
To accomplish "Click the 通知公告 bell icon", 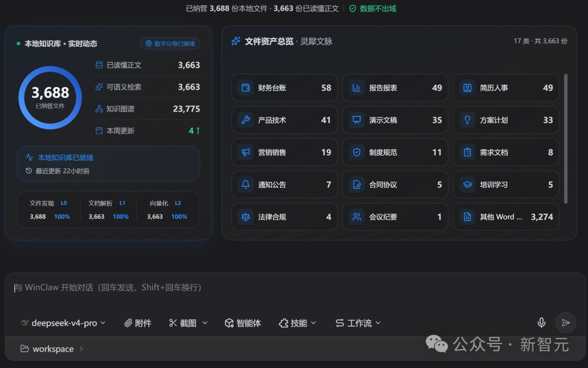I will click(246, 185).
